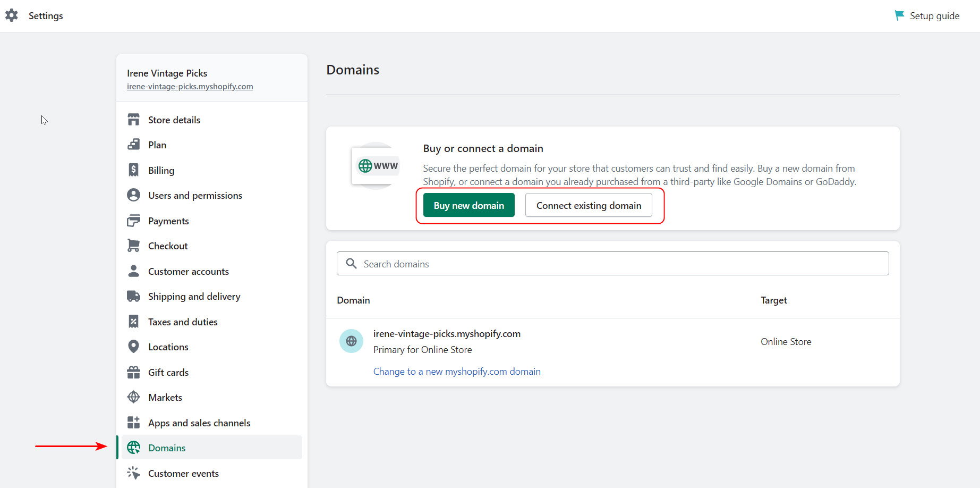The width and height of the screenshot is (980, 488).
Task: Click the Store details storefront icon
Action: [x=133, y=120]
